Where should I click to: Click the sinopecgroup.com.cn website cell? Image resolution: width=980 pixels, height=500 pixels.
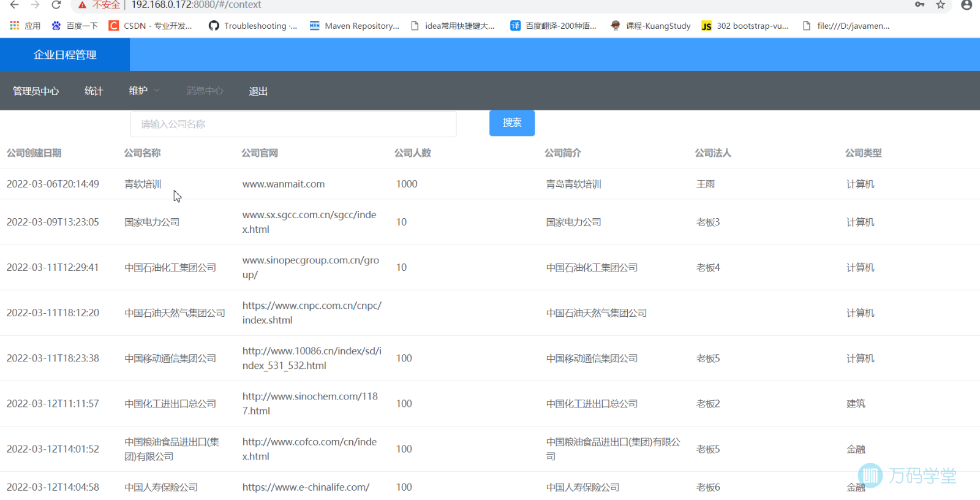[311, 267]
